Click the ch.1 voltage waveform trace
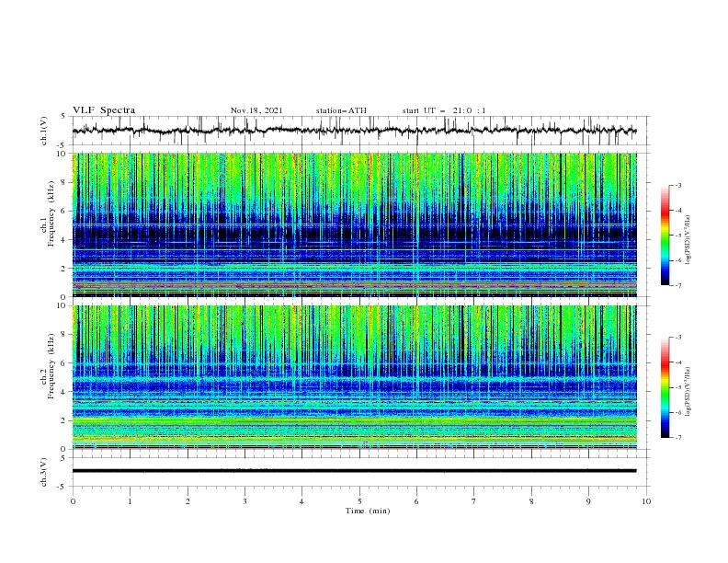Viewport: 728px width, 563px height. pos(354,131)
